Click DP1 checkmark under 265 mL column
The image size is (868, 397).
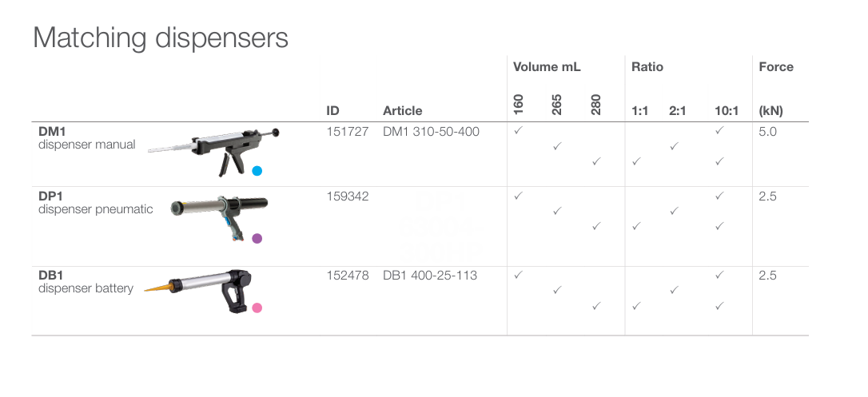(x=557, y=211)
